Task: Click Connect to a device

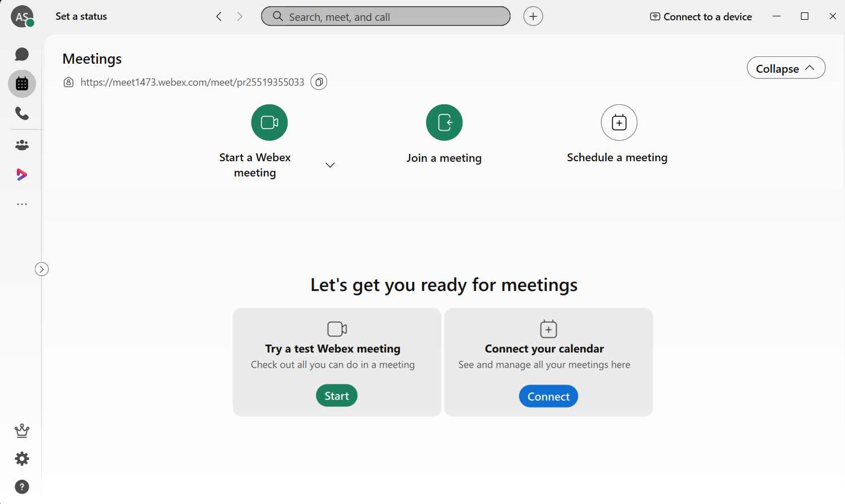Action: (701, 16)
